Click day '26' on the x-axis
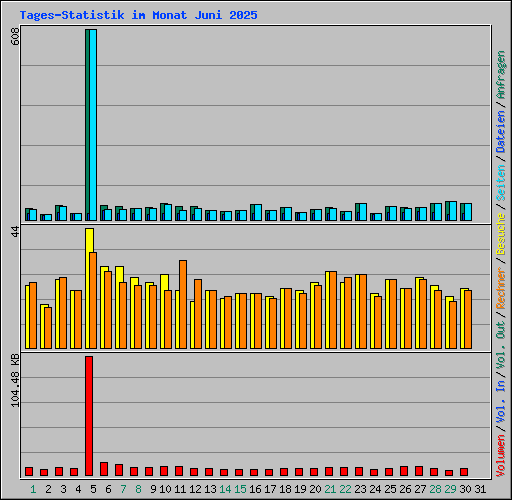Image resolution: width=512 pixels, height=500 pixels. [x=405, y=489]
